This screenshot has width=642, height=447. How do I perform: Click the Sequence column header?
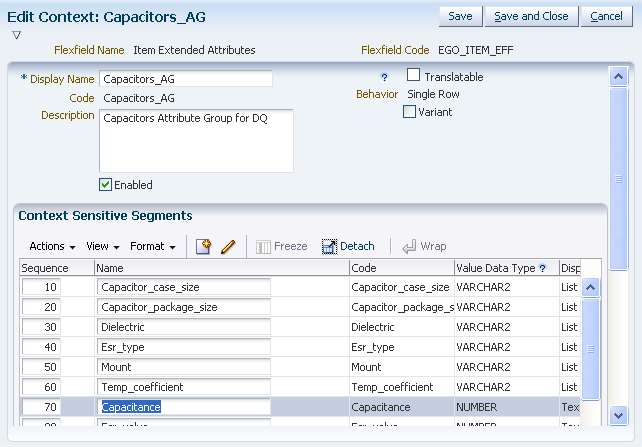(57, 268)
